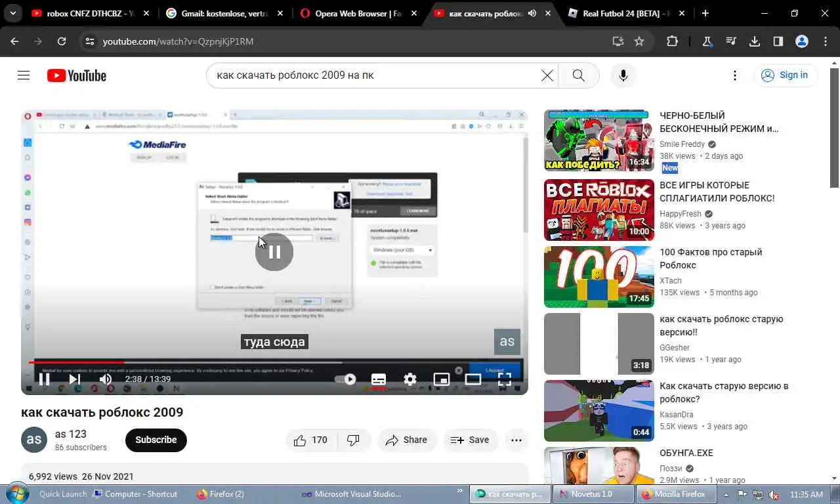Viewport: 840px width, 504px height.
Task: Open the as 123 channel avatar
Action: tap(34, 440)
